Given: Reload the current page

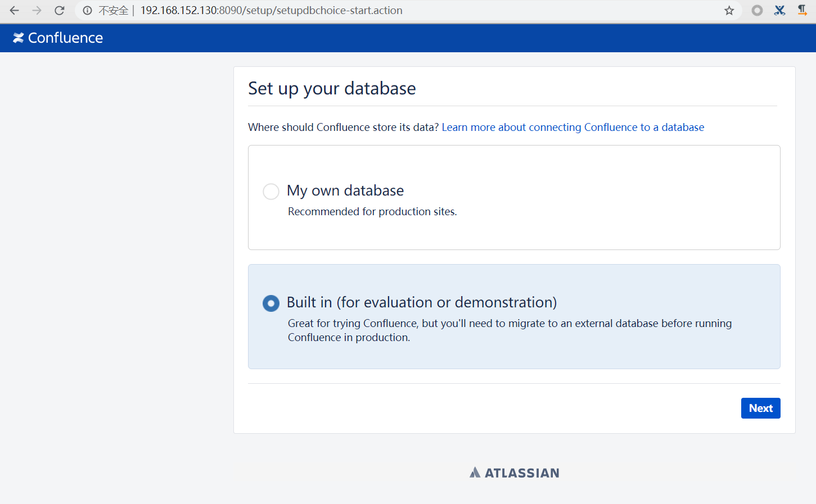Looking at the screenshot, I should (x=60, y=11).
